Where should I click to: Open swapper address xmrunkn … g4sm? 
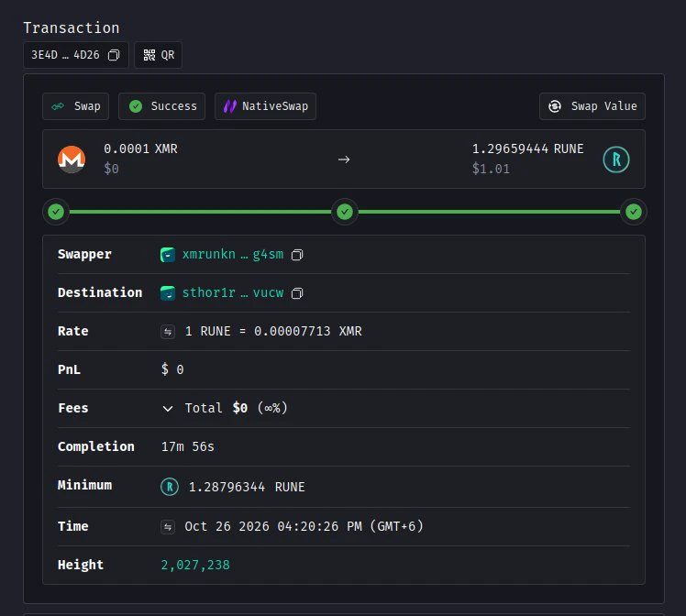(x=233, y=255)
